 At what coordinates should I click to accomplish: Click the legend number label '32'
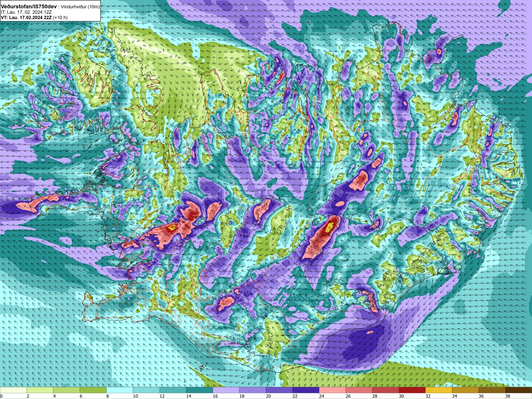coord(428,397)
